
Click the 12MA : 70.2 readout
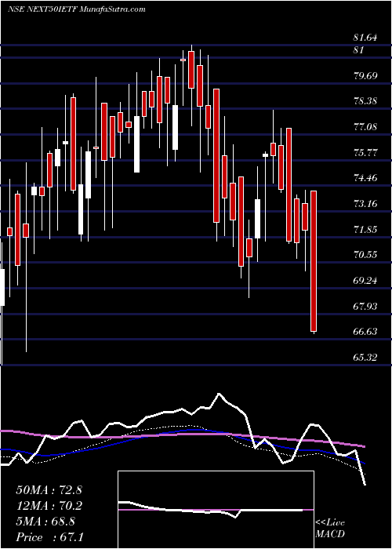pos(49,506)
